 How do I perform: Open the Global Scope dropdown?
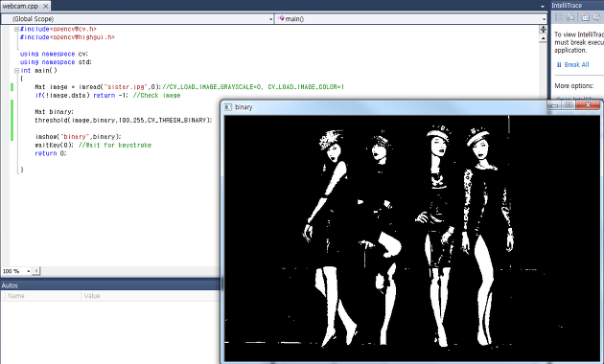137,19
